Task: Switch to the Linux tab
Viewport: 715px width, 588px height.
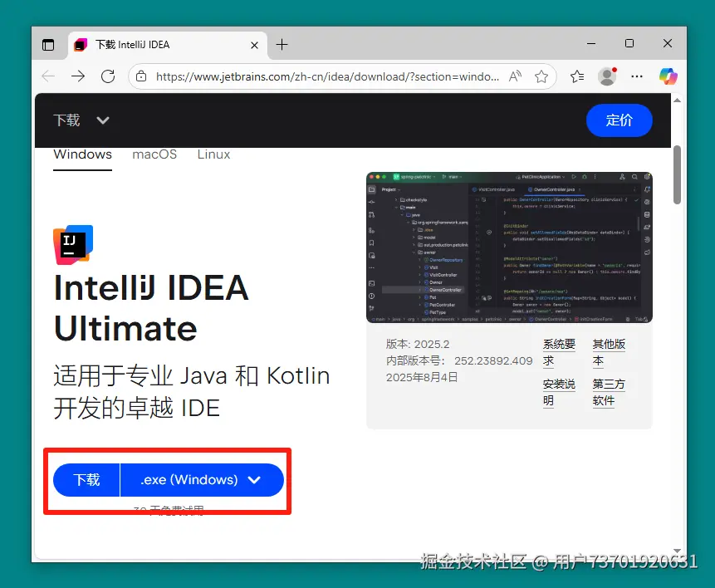Action: [213, 154]
